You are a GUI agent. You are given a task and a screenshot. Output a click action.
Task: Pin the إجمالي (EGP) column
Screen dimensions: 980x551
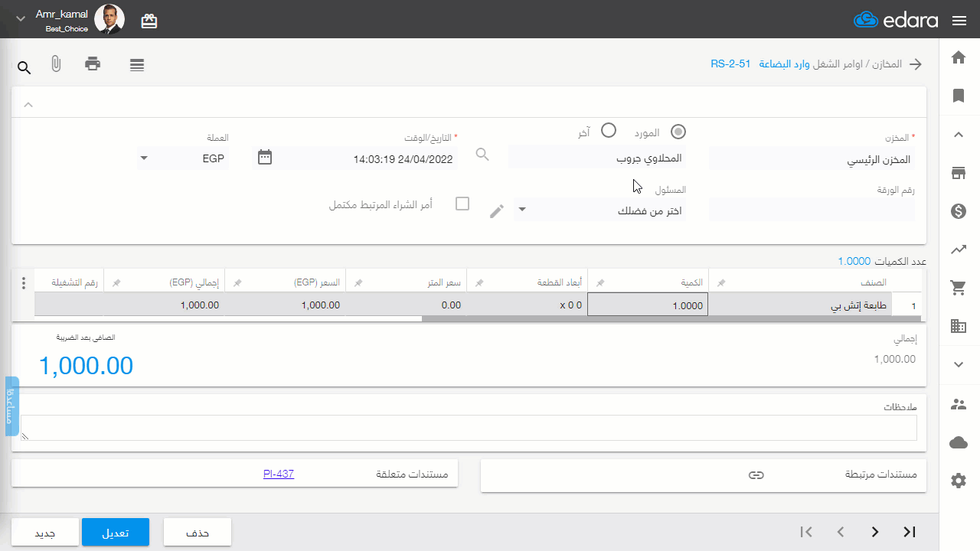pyautogui.click(x=116, y=283)
